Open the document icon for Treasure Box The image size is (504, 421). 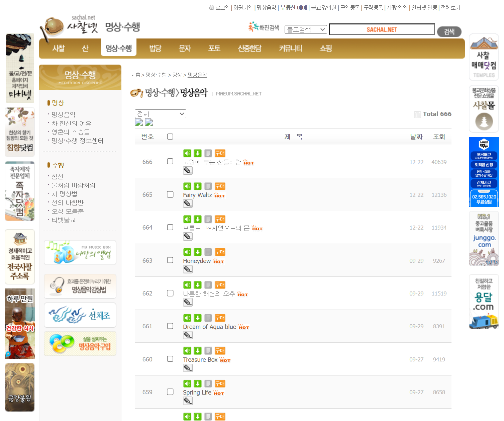pos(208,351)
